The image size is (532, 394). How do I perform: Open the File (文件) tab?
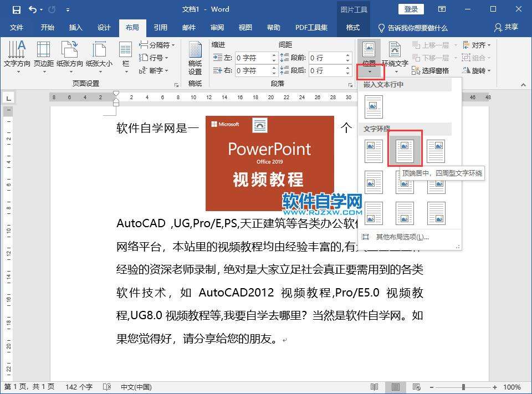pyautogui.click(x=16, y=28)
